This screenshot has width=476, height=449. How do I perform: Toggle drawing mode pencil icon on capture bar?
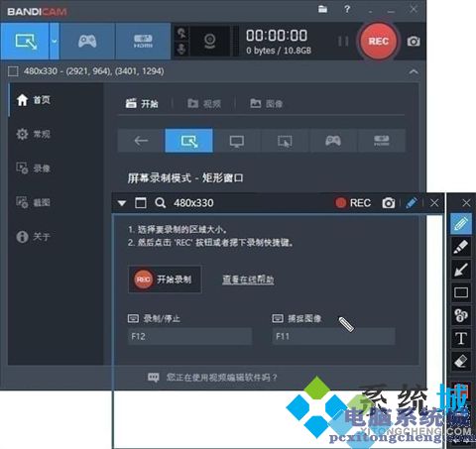(x=411, y=202)
